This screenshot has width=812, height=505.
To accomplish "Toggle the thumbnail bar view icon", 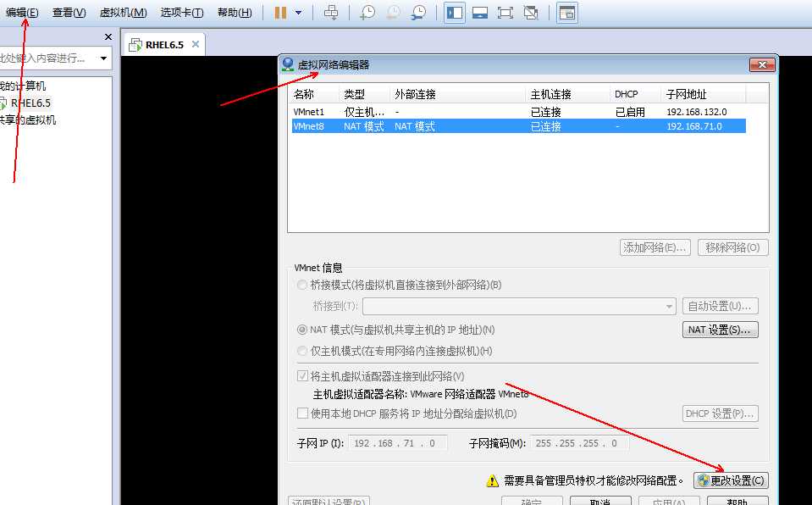I will (479, 13).
